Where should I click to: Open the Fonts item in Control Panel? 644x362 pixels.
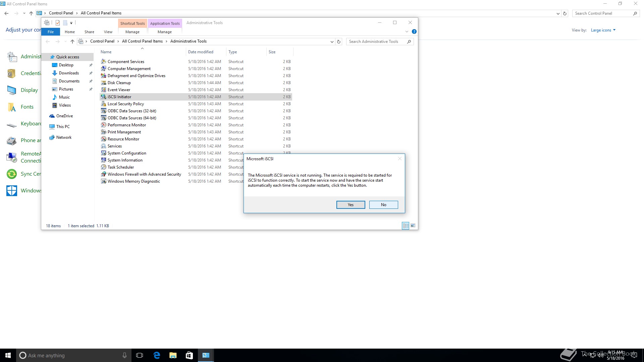click(27, 107)
